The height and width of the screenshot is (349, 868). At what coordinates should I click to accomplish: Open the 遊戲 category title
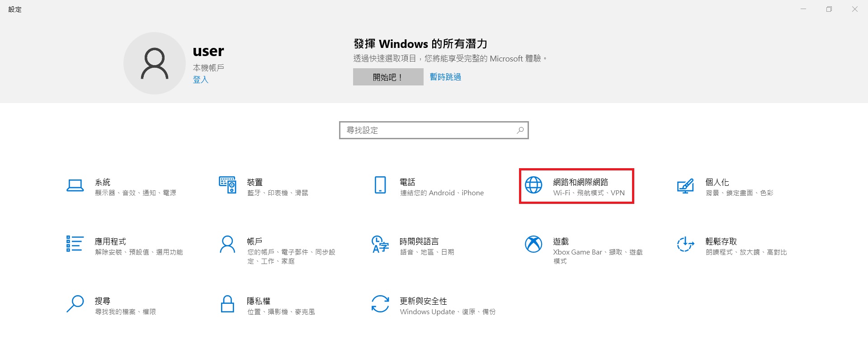point(561,241)
